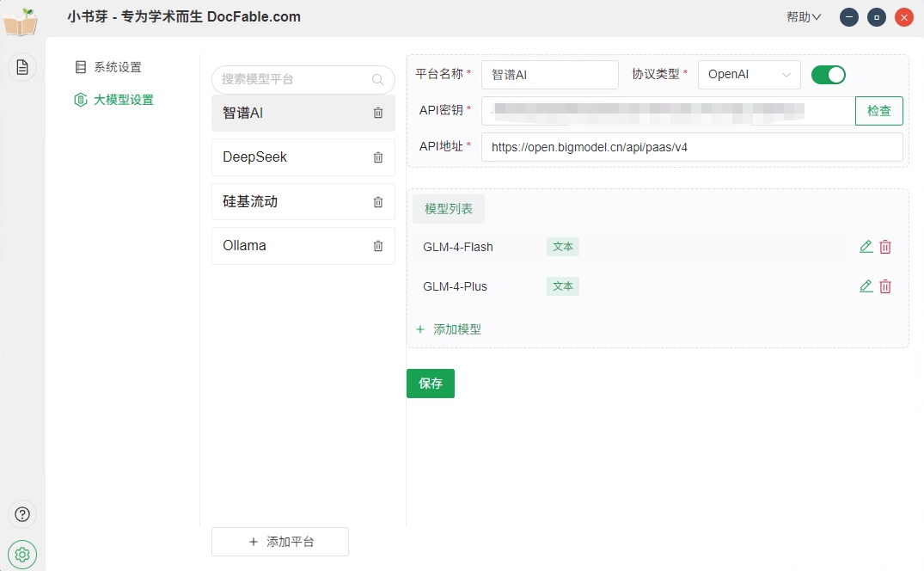Edit the GLM-4-Plus model
This screenshot has height=571, width=924.
pyautogui.click(x=866, y=286)
